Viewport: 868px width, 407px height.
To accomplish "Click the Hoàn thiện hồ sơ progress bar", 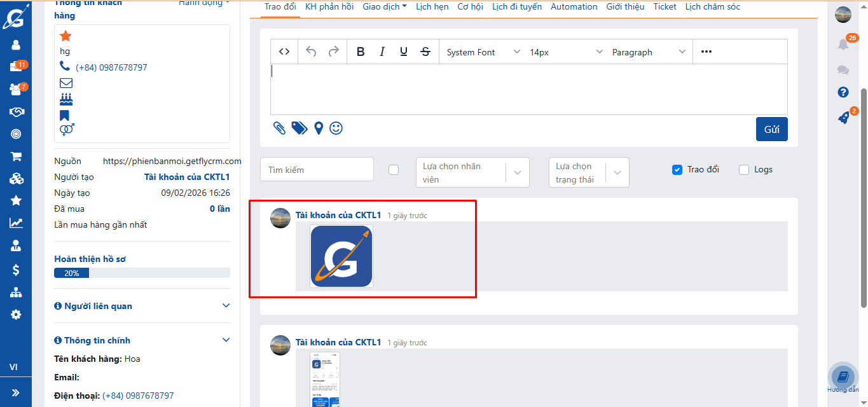I will (142, 273).
